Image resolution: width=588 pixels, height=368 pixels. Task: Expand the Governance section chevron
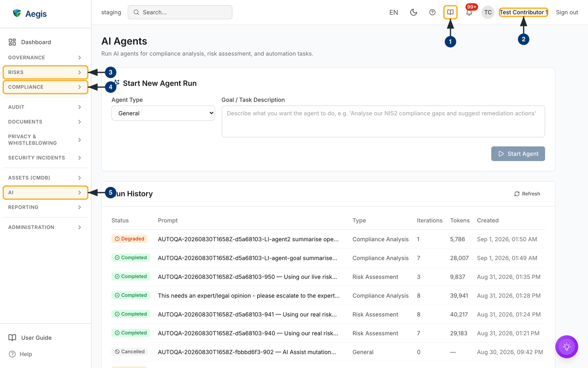pyautogui.click(x=80, y=58)
